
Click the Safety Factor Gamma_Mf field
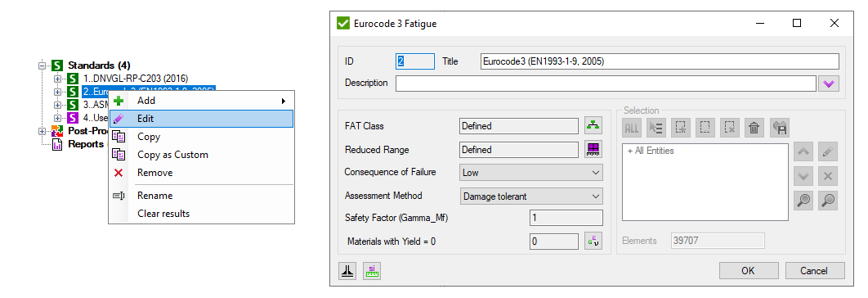point(566,218)
